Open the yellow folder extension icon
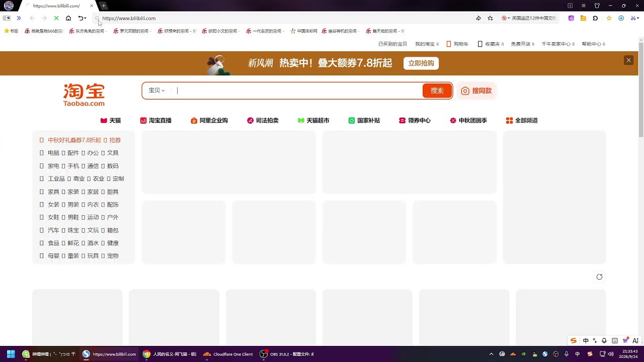This screenshot has height=362, width=644. tap(583, 18)
